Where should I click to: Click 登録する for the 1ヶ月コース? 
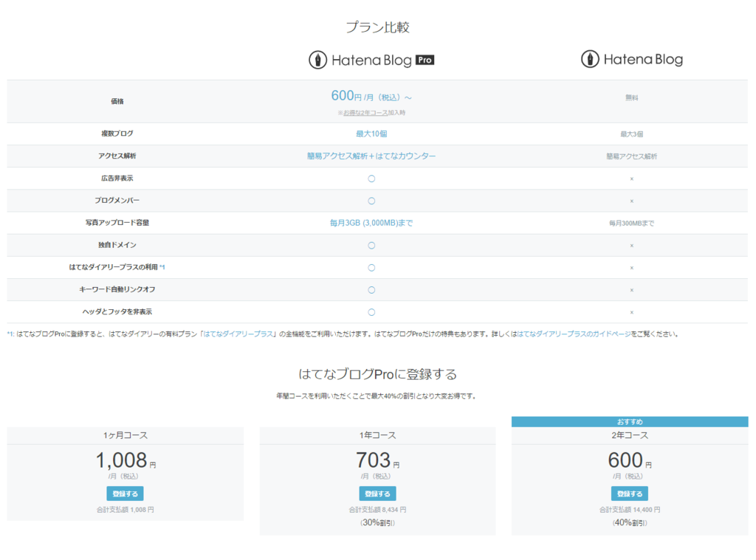tap(125, 494)
